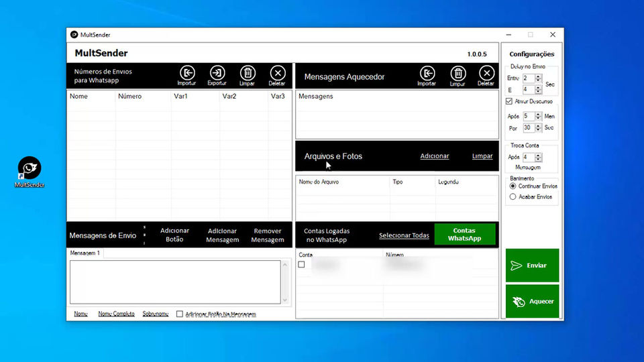Insert Nome Completo variable link
The width and height of the screenshot is (644, 362).
[116, 314]
